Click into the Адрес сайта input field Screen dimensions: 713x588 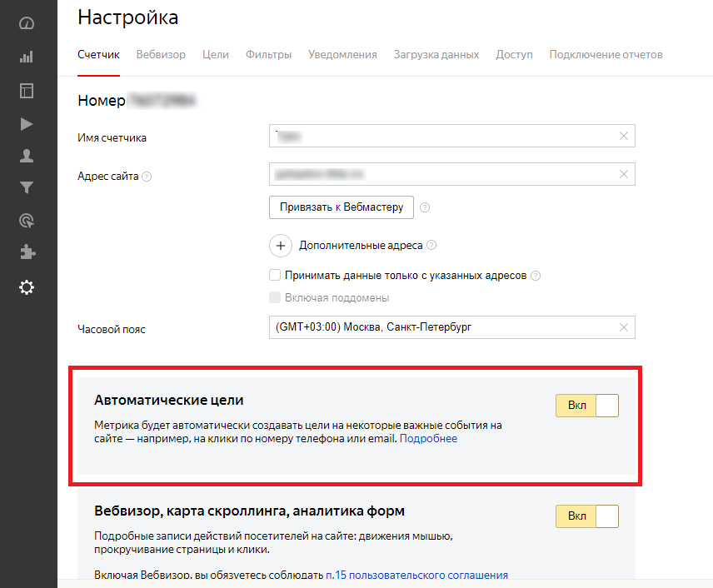click(x=441, y=174)
